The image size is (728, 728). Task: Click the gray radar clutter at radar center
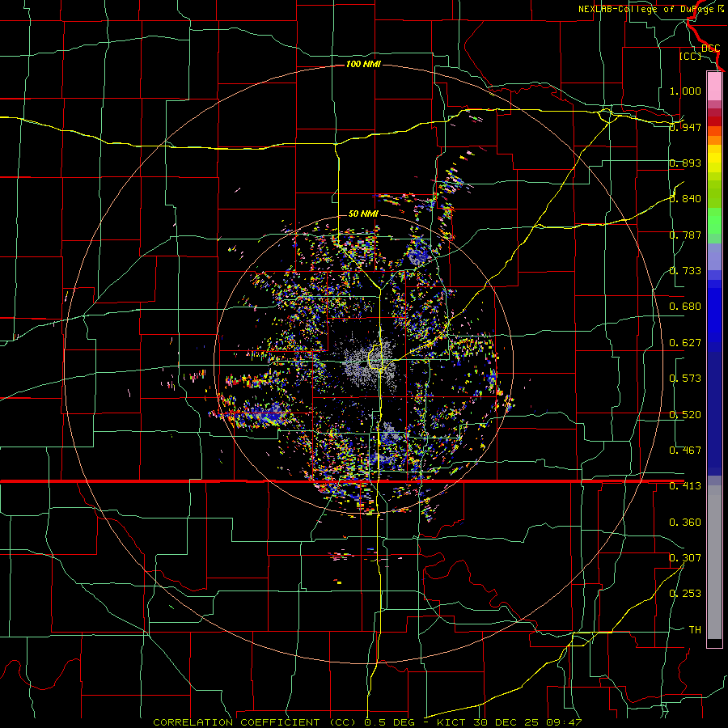click(370, 363)
